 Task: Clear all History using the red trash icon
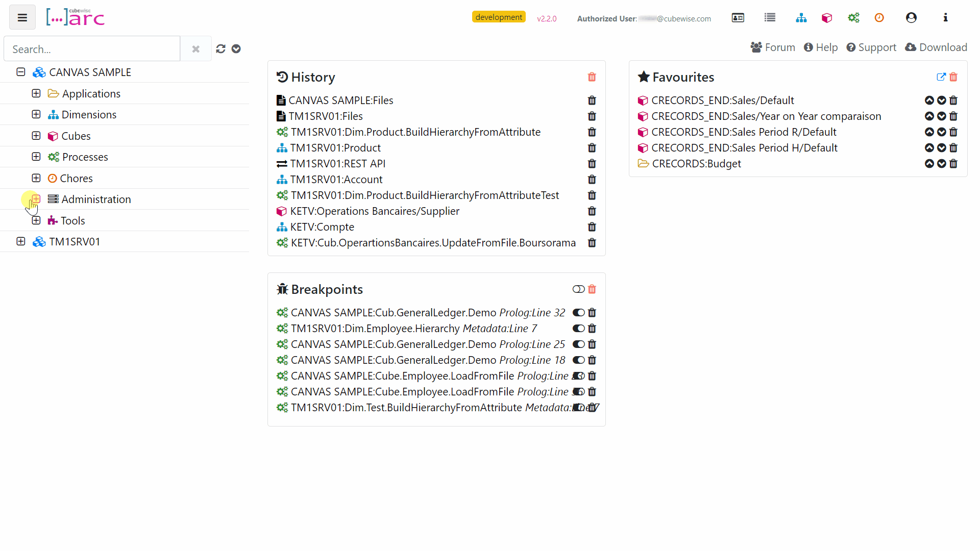point(592,77)
